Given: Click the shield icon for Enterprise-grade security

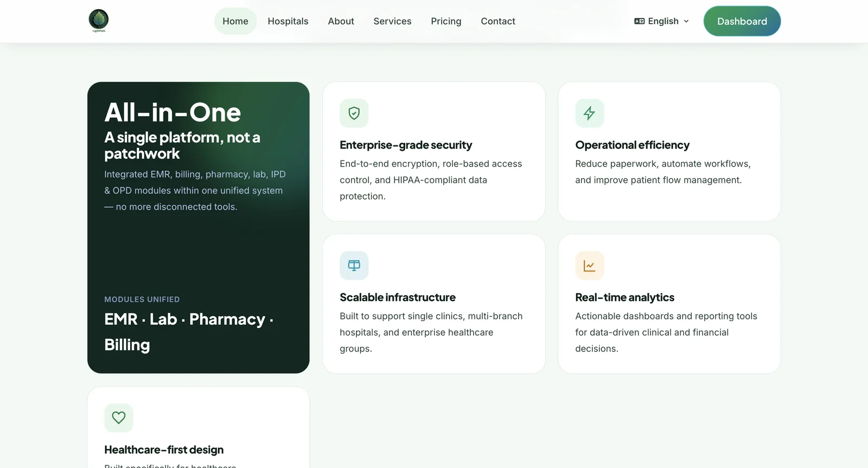Looking at the screenshot, I should click(354, 113).
